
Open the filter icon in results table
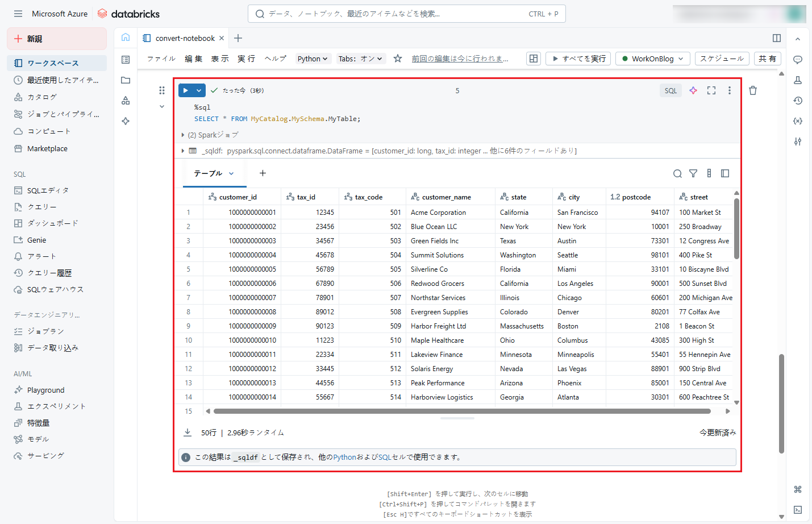point(693,173)
